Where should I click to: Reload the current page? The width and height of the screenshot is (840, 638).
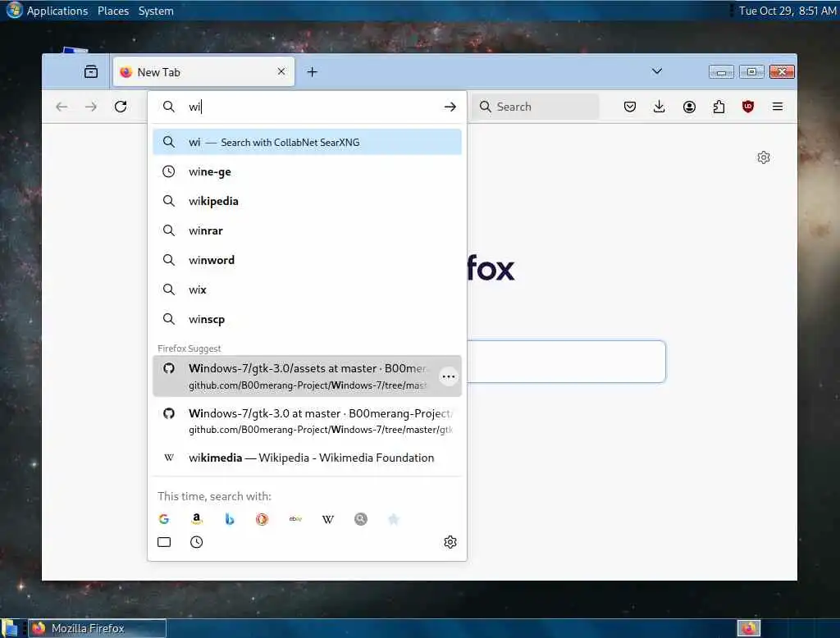pos(121,107)
